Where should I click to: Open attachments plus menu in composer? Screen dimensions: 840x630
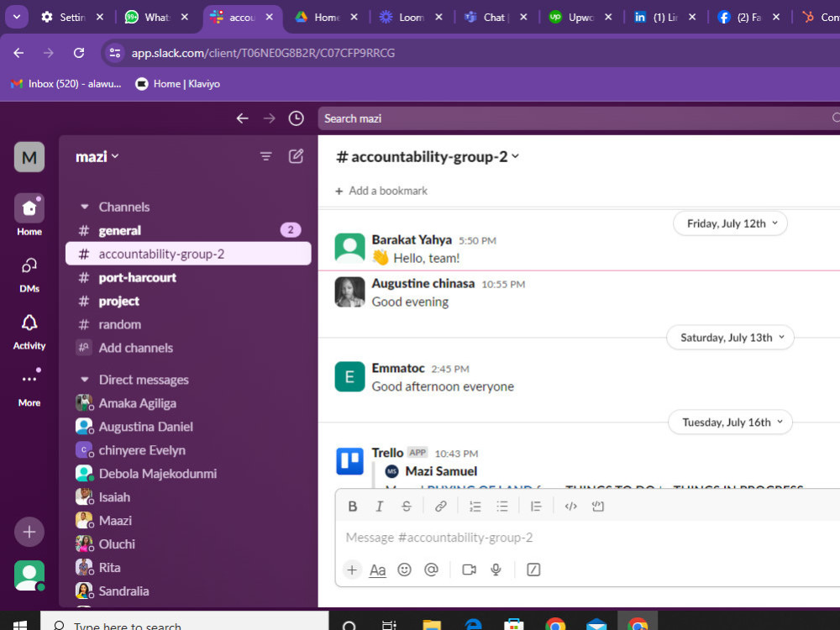coord(352,570)
